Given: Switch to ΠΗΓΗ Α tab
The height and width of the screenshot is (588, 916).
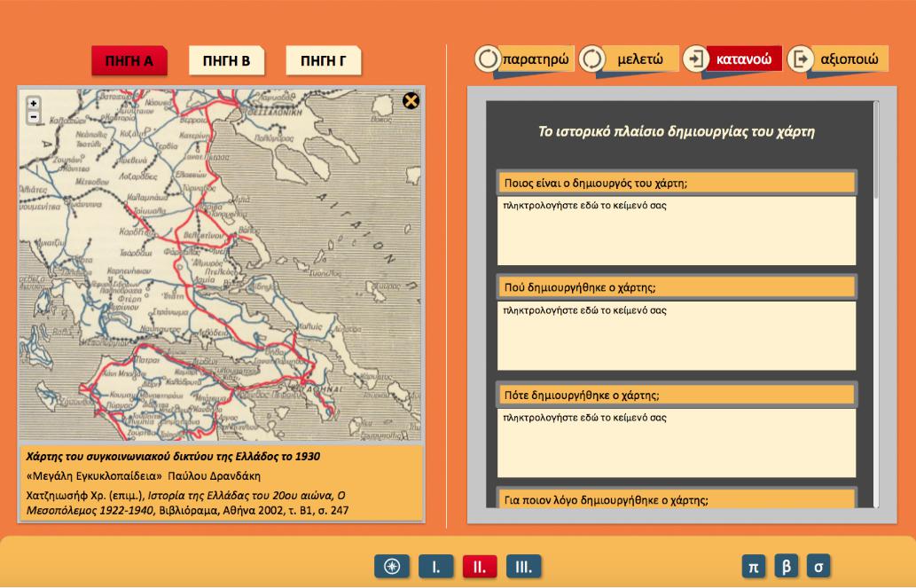Looking at the screenshot, I should (129, 61).
